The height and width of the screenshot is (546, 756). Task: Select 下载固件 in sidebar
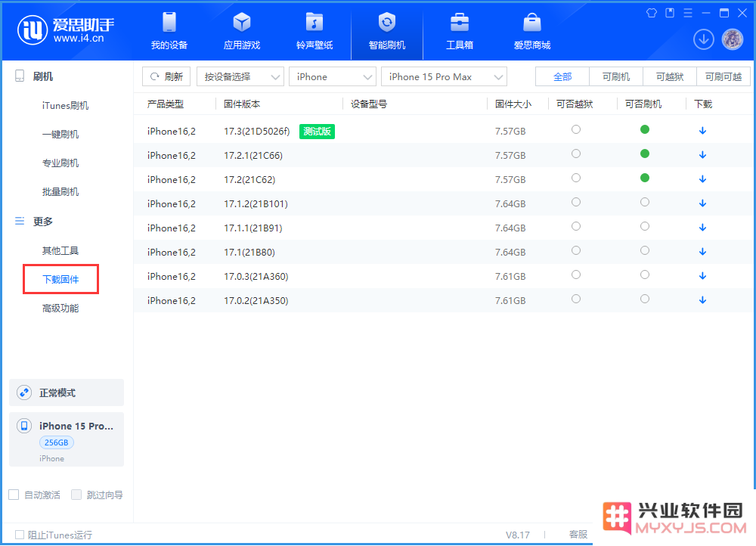coord(60,279)
